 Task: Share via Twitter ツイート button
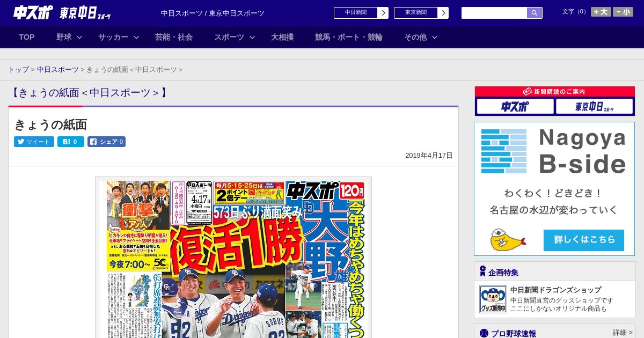pos(34,142)
